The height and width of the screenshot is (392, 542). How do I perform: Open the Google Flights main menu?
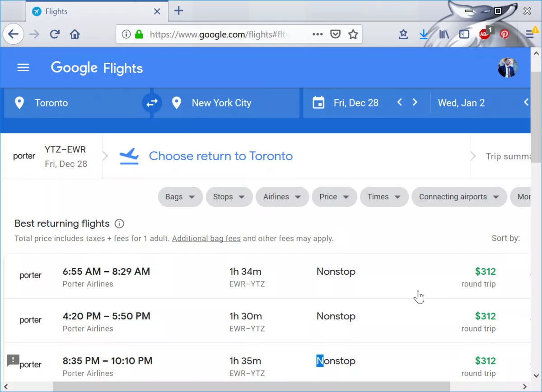(23, 68)
